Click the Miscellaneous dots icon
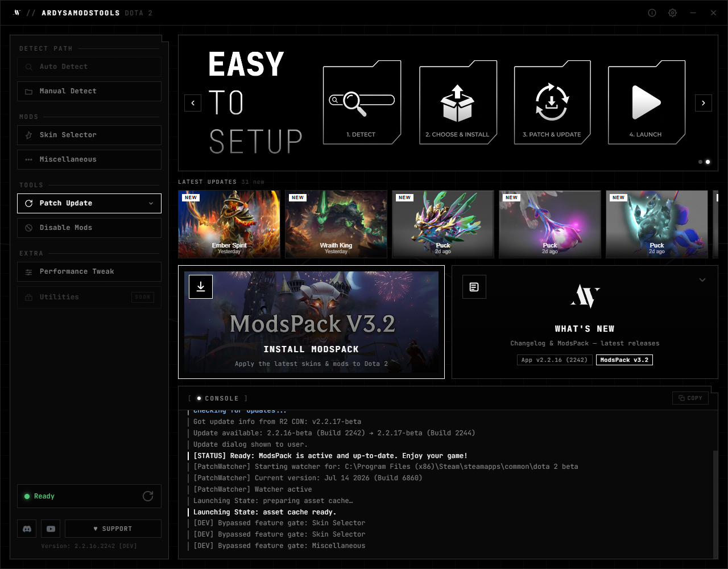 pyautogui.click(x=28, y=159)
